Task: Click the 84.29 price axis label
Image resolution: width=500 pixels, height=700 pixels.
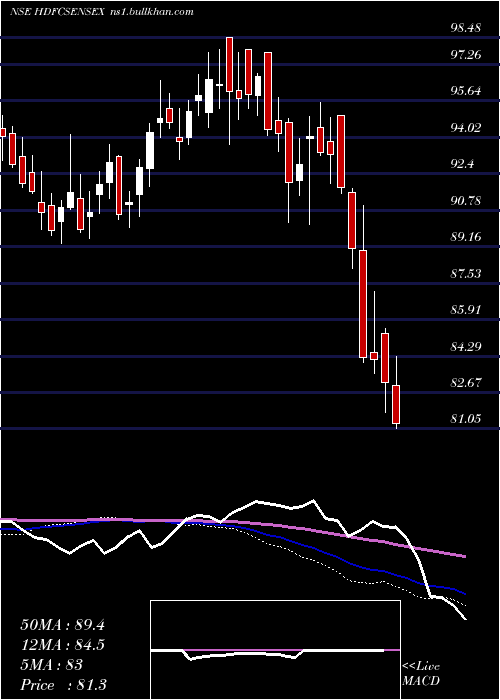Action: click(465, 346)
